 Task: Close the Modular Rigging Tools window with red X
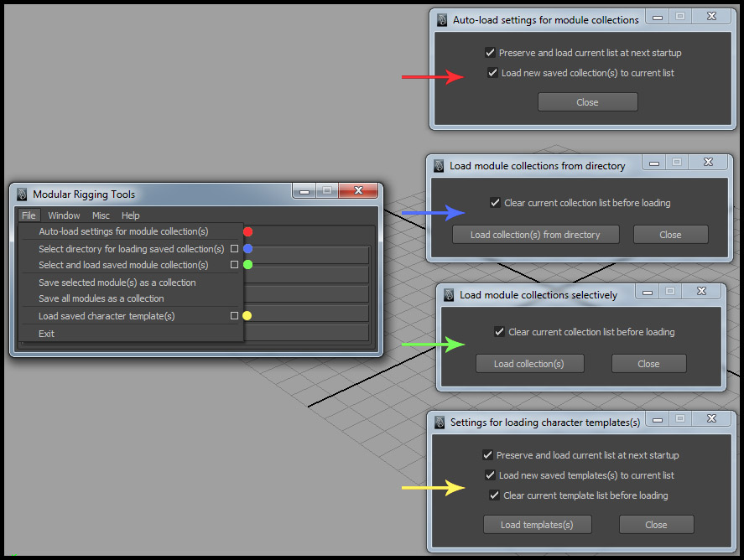click(x=359, y=190)
